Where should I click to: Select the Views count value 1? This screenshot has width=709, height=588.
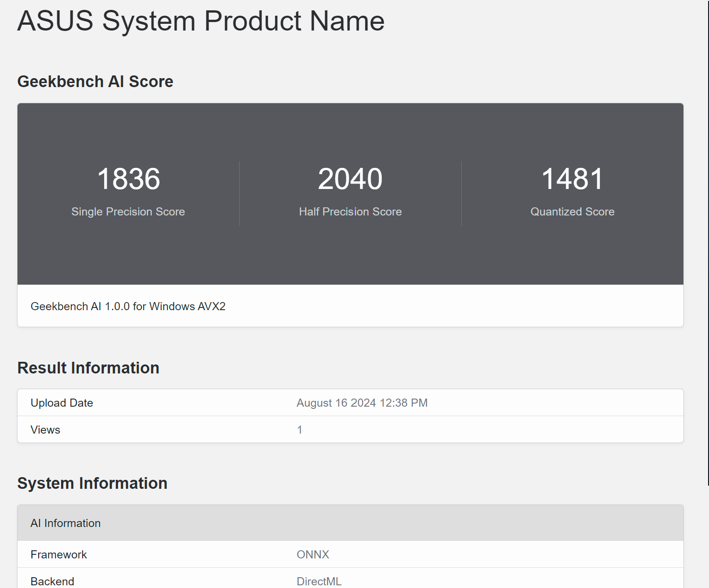click(x=300, y=430)
